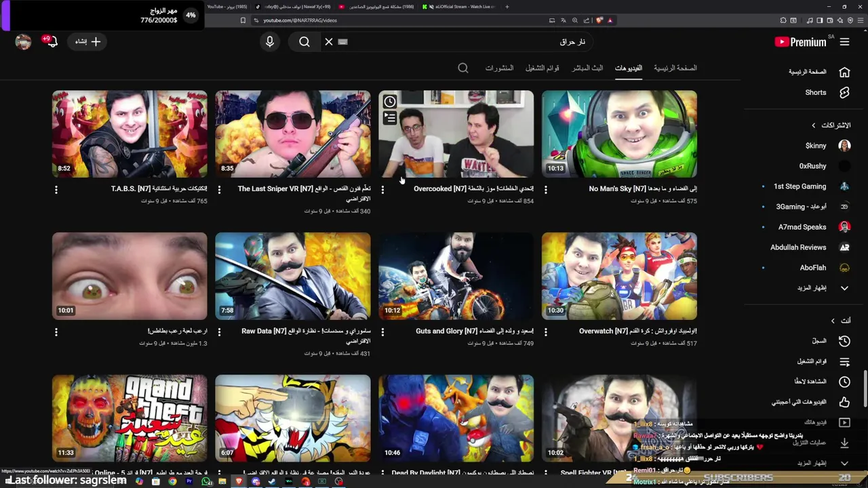Image resolution: width=868 pixels, height=488 pixels.
Task: Select the Videos (الفيديوهات) tab
Action: 629,68
